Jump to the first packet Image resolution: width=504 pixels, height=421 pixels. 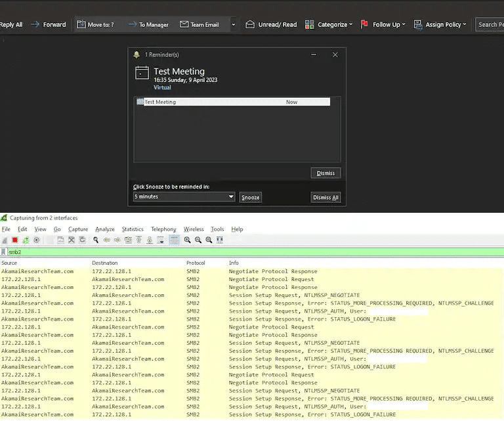pos(139,240)
